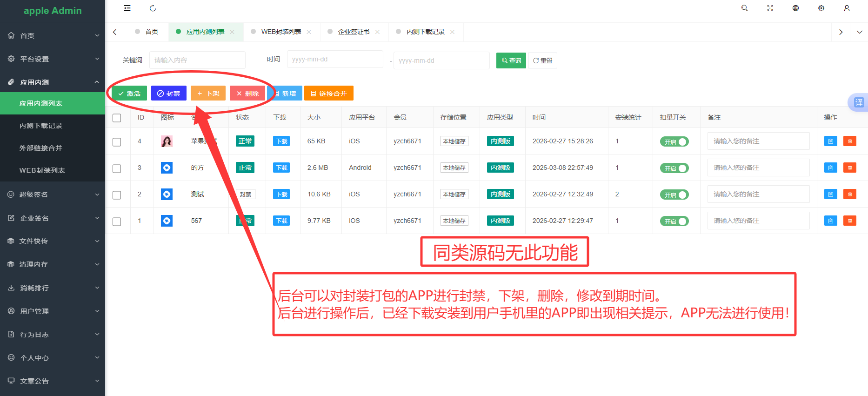Switch to the 内测下载记录 tab
Screen dimensions: 868x396
point(426,32)
